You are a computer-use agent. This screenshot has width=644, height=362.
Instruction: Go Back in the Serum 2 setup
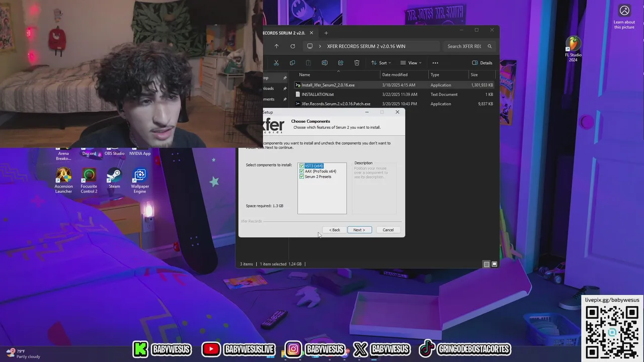point(335,230)
